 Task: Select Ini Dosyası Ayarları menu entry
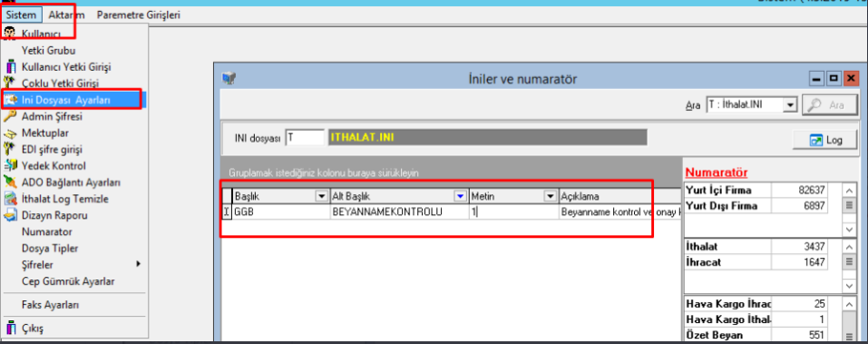(x=73, y=100)
